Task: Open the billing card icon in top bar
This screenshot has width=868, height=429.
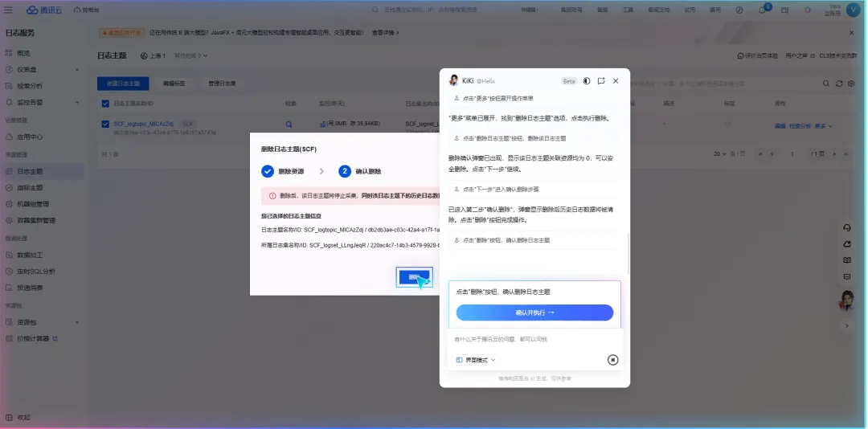Action: coord(784,10)
